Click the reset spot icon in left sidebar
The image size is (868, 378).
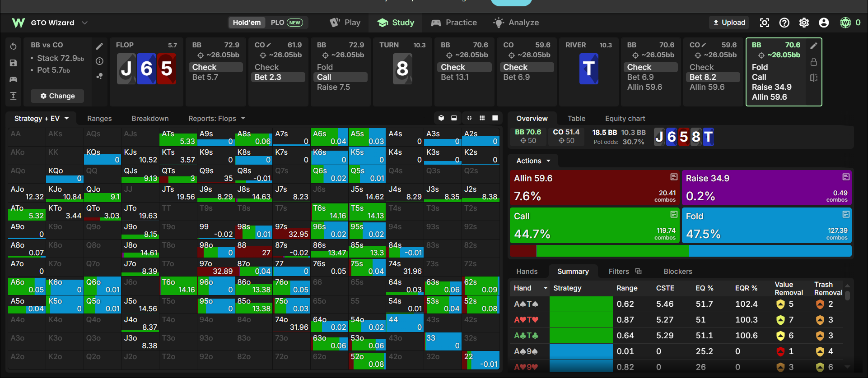point(13,46)
